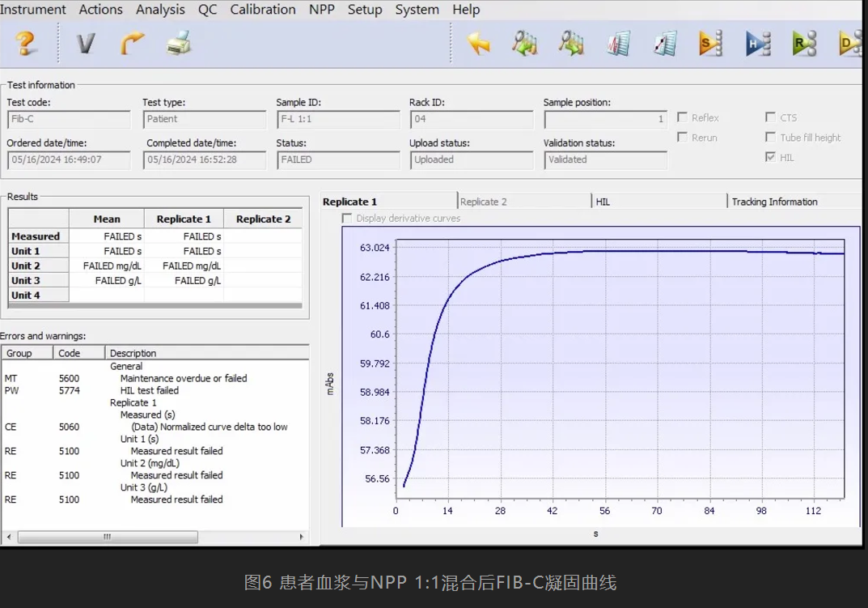868x608 pixels.
Task: Open the QC menu
Action: (208, 10)
